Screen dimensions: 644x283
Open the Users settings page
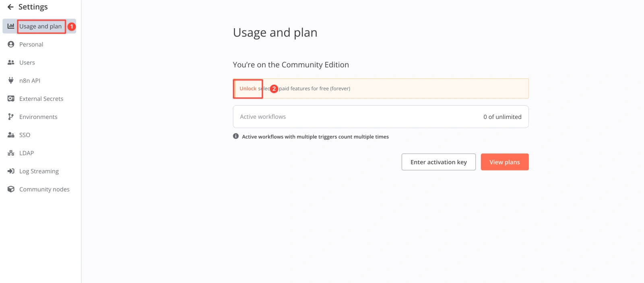(27, 62)
